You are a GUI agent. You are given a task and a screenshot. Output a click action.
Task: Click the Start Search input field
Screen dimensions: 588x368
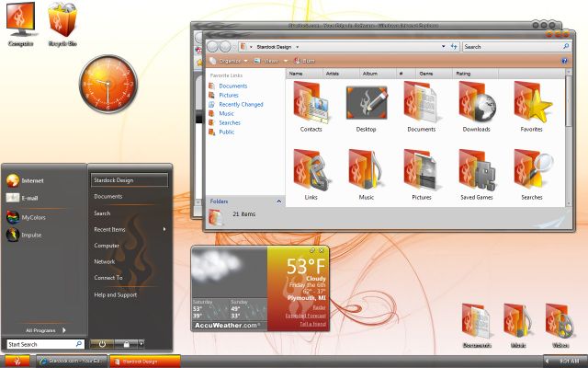click(45, 344)
